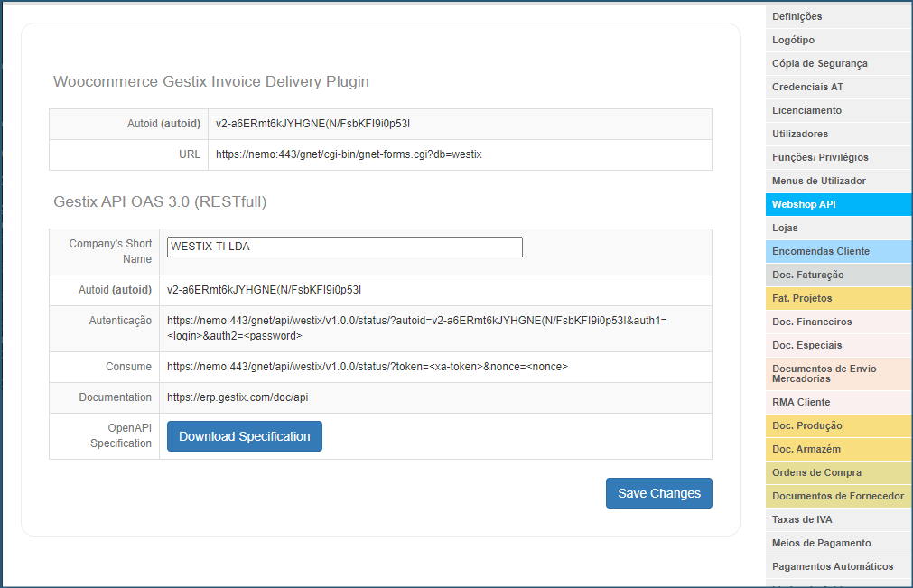Click the erp.gestix.com/doc/api documentation URL
Screen dimensions: 913x588
(238, 397)
